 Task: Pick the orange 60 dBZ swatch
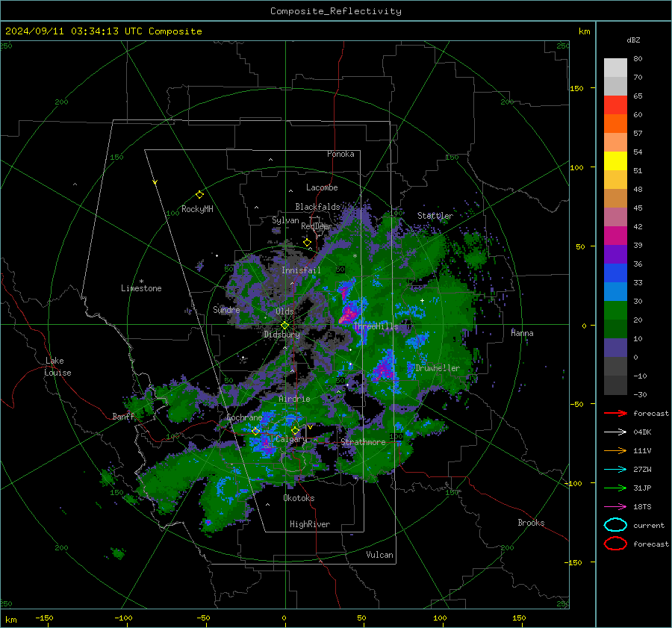(615, 123)
